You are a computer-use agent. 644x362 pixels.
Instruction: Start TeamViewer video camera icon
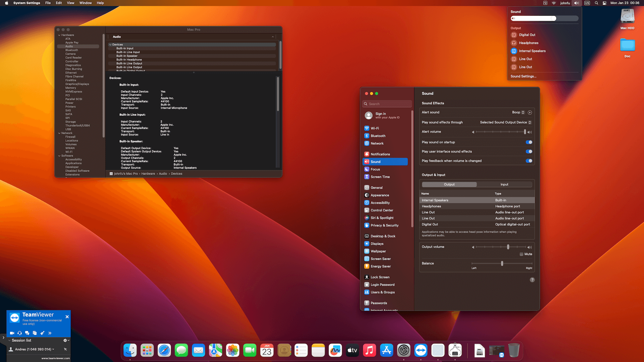(12, 333)
